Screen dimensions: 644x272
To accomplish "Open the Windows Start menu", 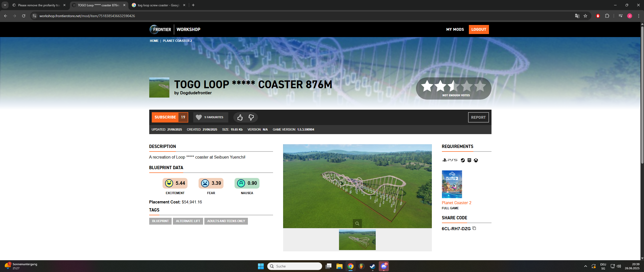I will click(x=261, y=266).
